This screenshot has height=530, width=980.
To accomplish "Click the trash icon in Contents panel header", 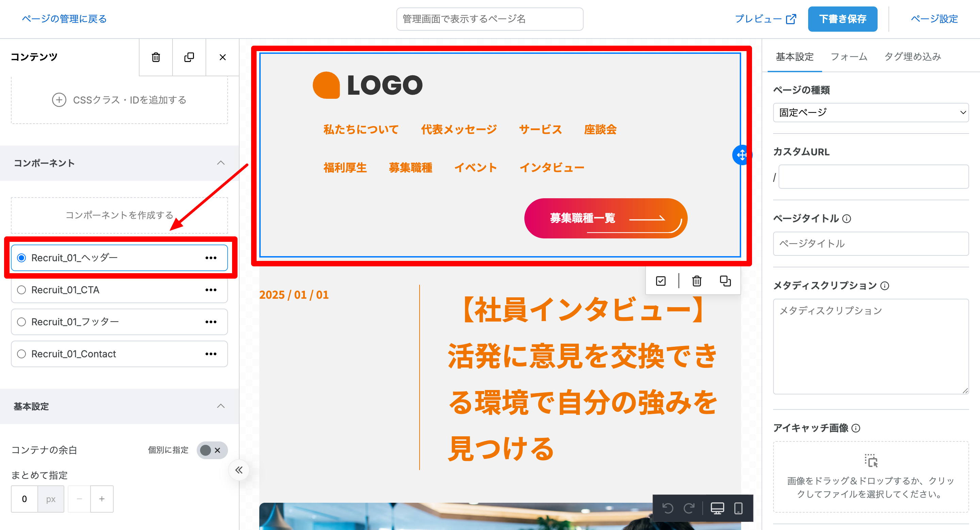I will point(156,57).
